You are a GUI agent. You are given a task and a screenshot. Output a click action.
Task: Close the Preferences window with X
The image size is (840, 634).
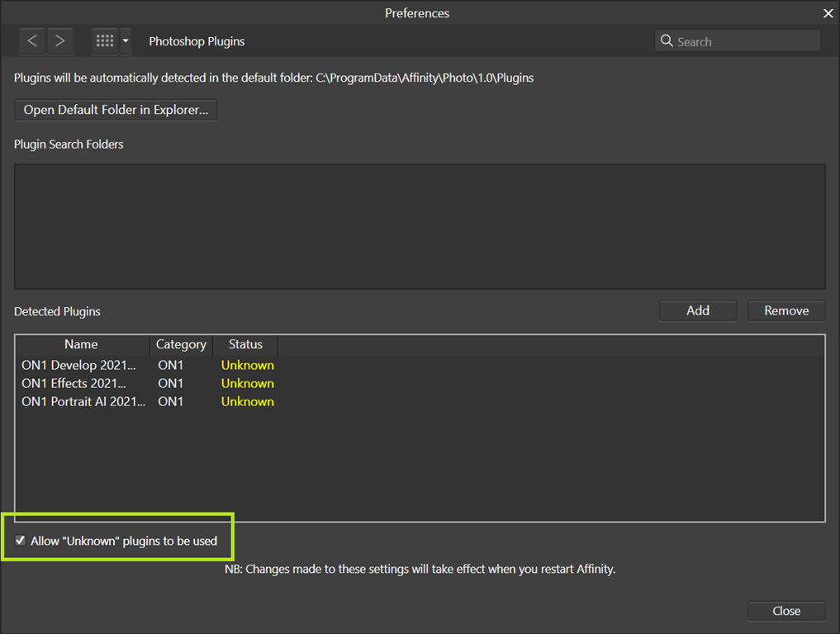pyautogui.click(x=828, y=13)
